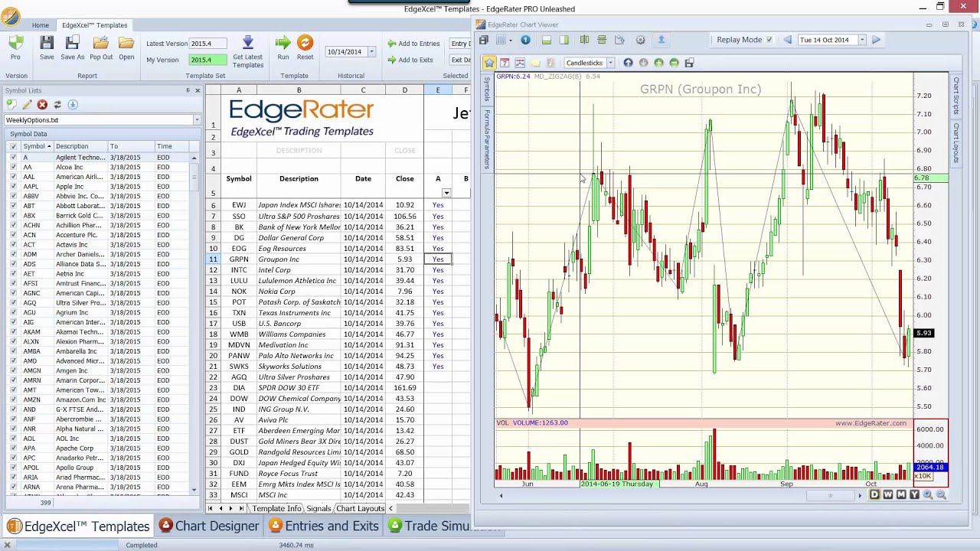The height and width of the screenshot is (551, 980).
Task: Click Get Latest Templates download icon
Action: pos(248,43)
